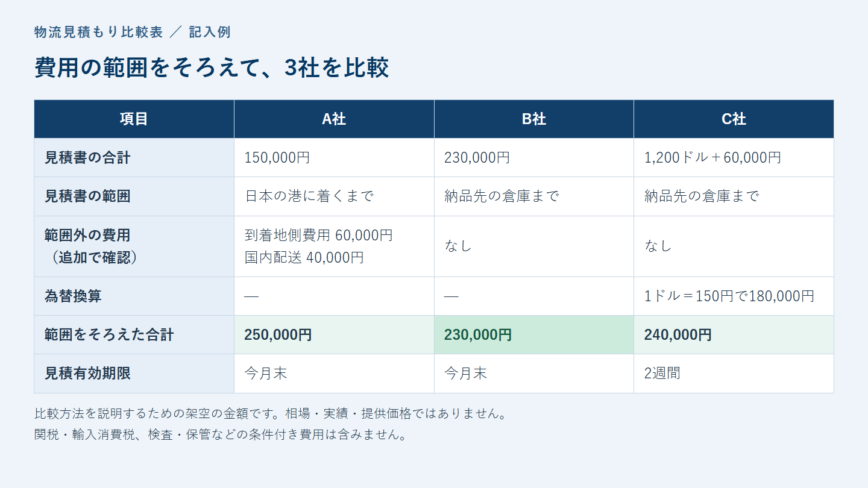Click the 2週間 validity cell
Screen dimensions: 868x488
(734, 374)
